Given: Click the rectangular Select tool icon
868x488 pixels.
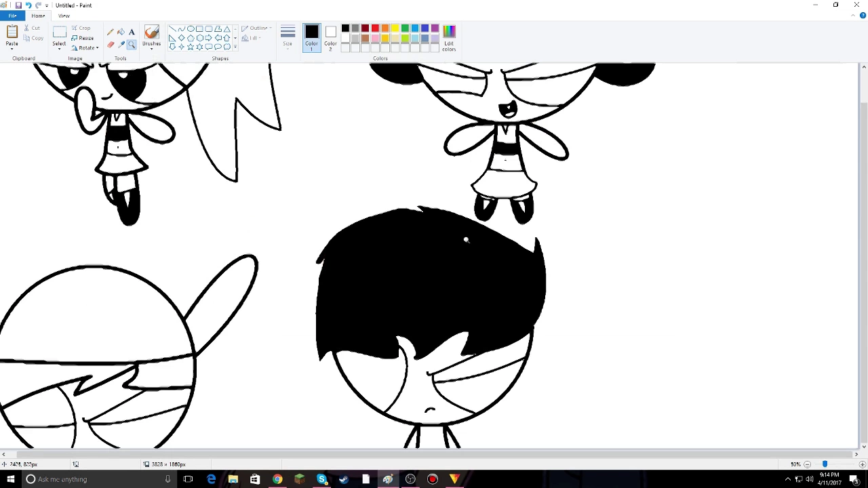Looking at the screenshot, I should 59,32.
